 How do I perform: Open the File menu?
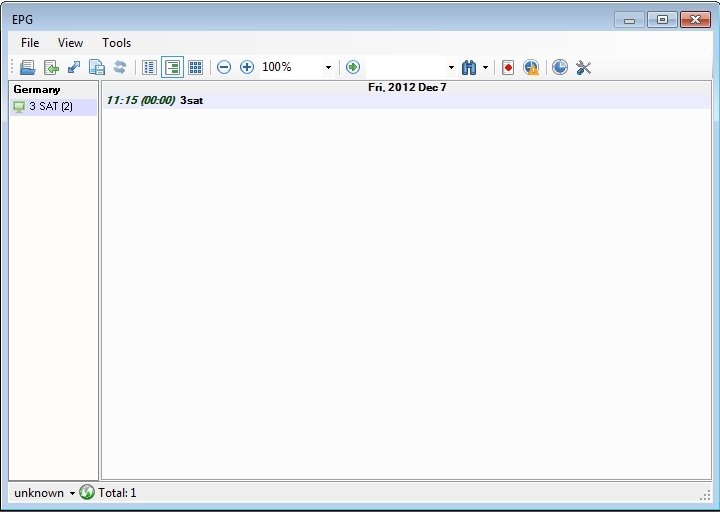(30, 43)
